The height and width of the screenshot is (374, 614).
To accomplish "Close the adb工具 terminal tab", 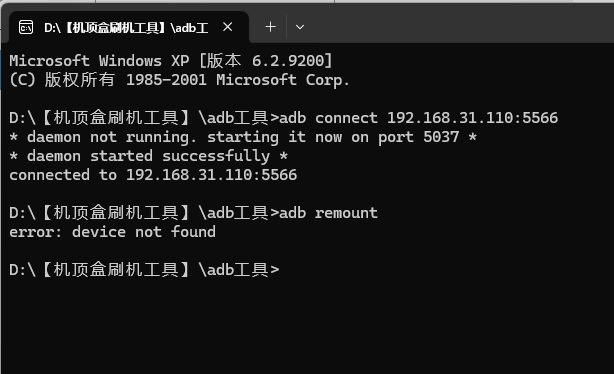I will (228, 27).
